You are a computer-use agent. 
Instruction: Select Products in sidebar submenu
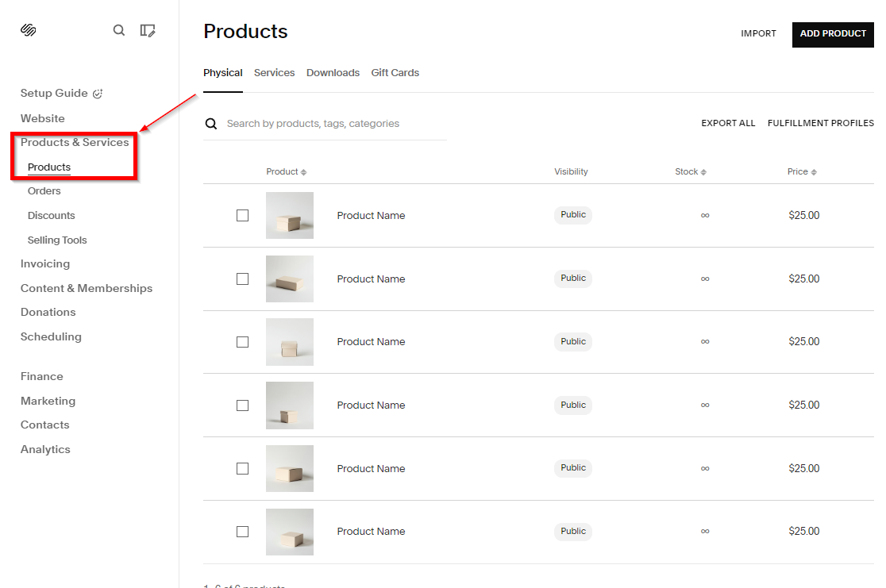coord(49,167)
